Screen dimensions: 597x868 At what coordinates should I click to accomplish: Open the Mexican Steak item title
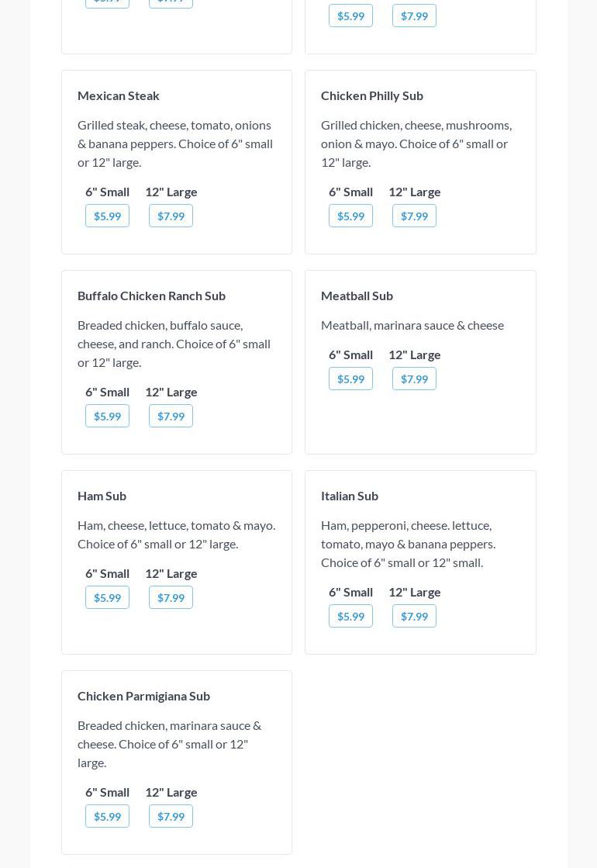click(119, 95)
